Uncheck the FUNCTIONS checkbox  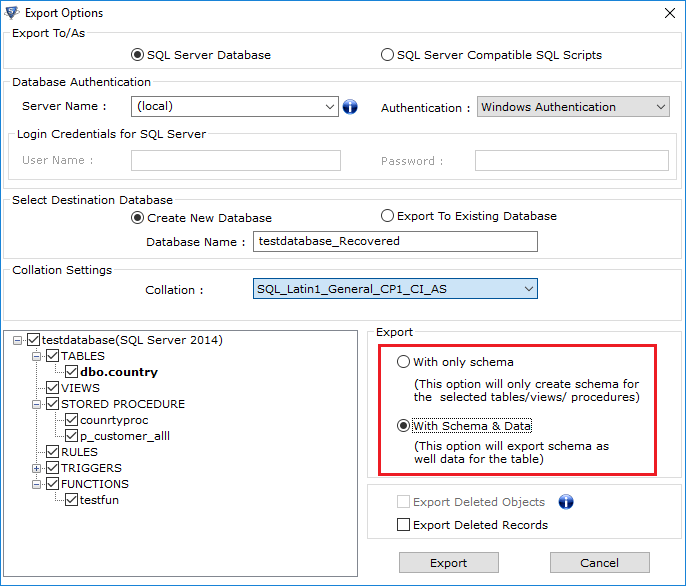(52, 484)
